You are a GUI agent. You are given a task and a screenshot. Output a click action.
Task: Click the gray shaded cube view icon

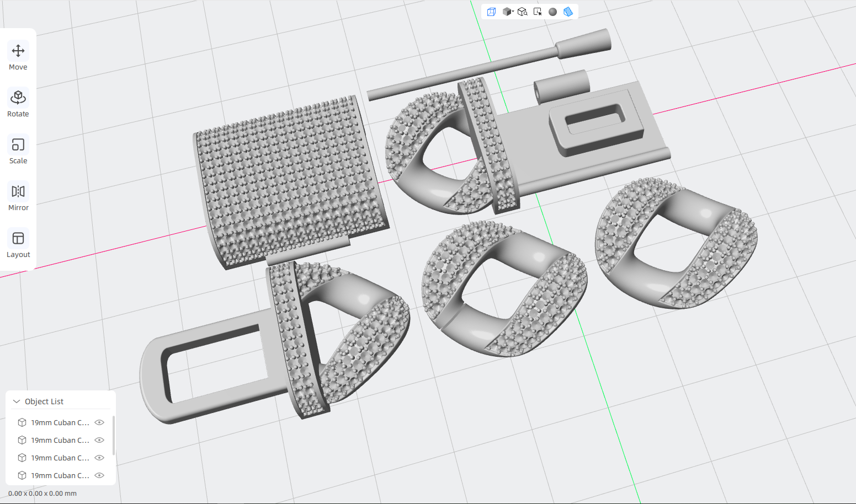coord(506,12)
